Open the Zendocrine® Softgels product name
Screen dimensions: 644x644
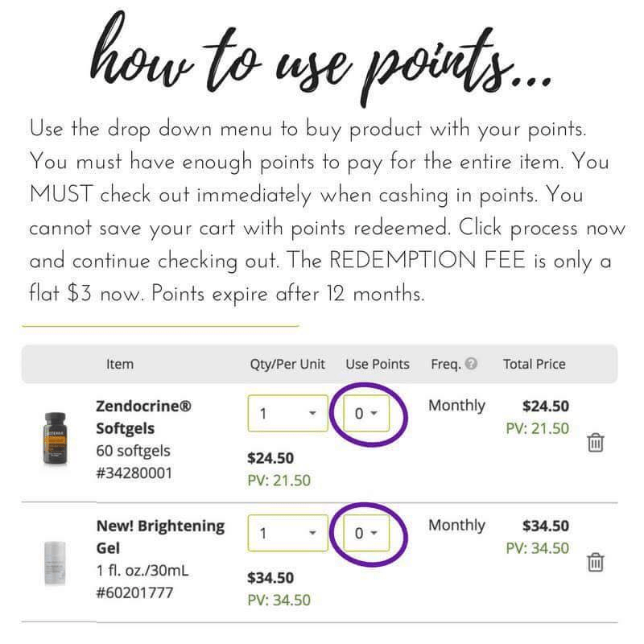tap(143, 417)
